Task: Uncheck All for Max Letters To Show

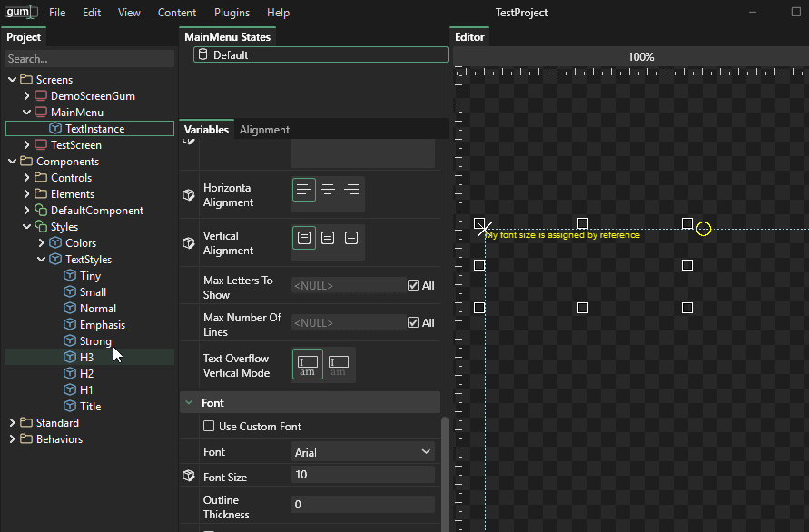Action: click(x=414, y=285)
